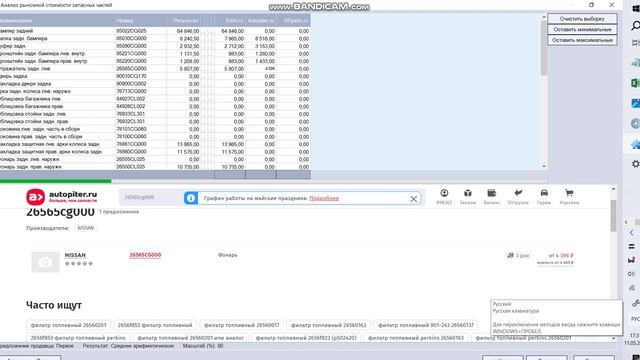Click Autopiter value 3 153,00
Image resolution: width=640 pixels, height=360 pixels.
click(265, 46)
